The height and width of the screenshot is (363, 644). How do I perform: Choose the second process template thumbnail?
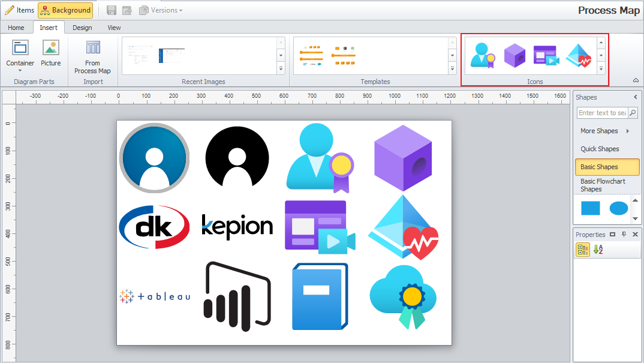coord(344,56)
